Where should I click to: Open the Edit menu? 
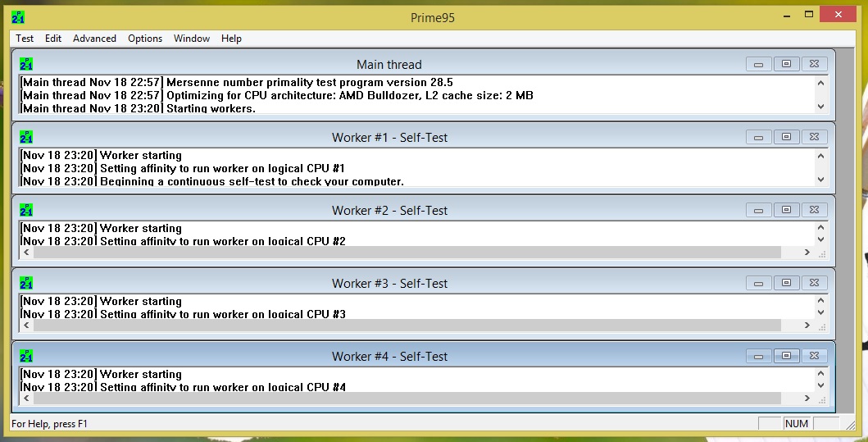coord(53,39)
